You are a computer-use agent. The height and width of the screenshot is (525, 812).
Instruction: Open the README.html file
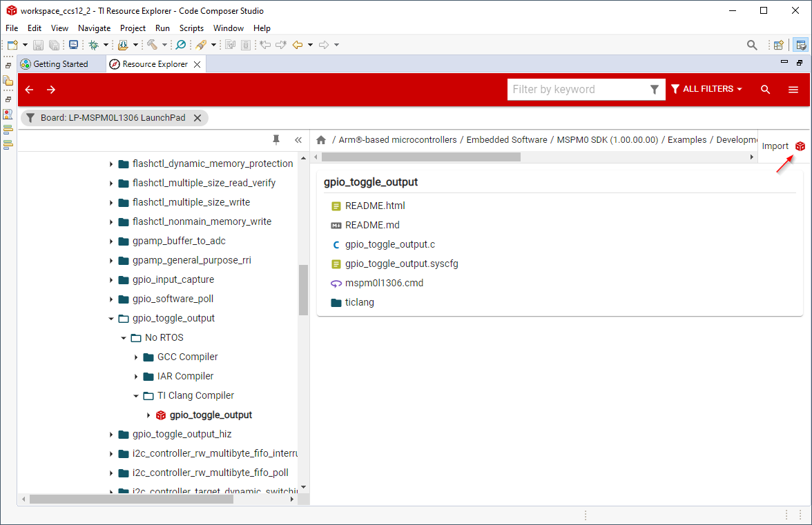click(375, 206)
